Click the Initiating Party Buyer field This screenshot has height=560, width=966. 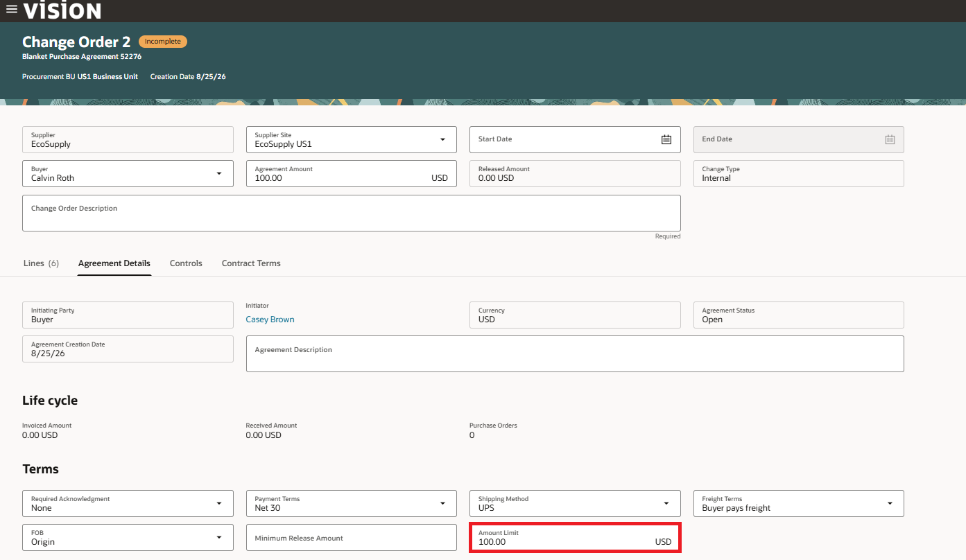pyautogui.click(x=128, y=315)
